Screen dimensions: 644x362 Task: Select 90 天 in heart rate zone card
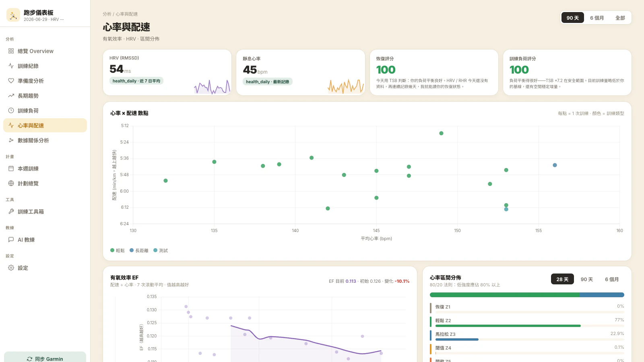(x=586, y=279)
